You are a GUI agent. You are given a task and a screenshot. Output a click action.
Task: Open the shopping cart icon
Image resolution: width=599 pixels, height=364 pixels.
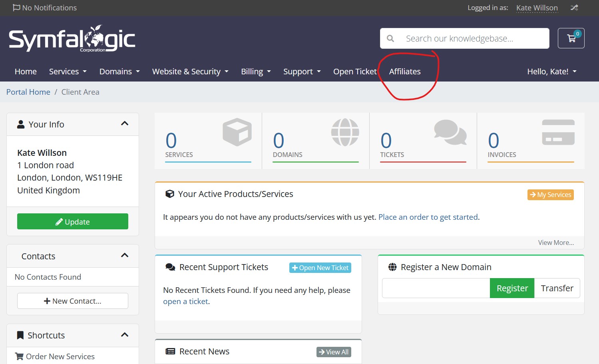571,38
